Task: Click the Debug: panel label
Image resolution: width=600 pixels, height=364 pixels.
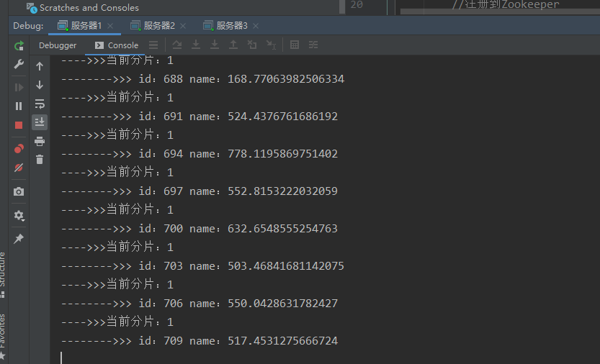Action: click(x=28, y=26)
